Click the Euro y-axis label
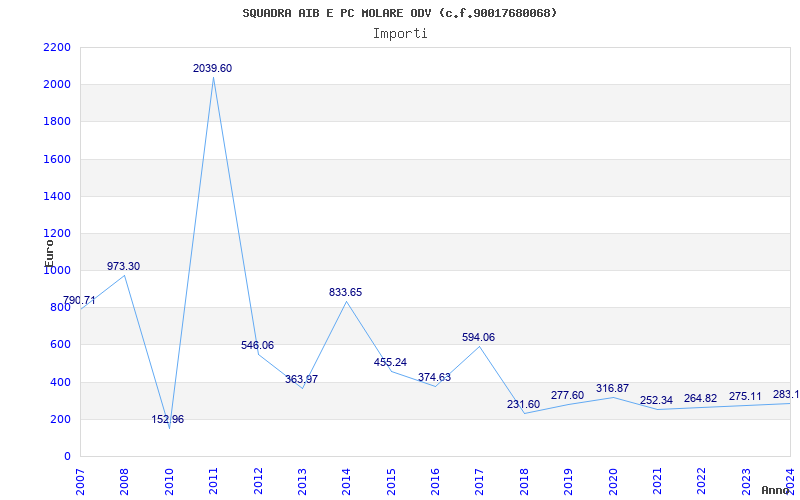Image resolution: width=800 pixels, height=500 pixels. click(49, 253)
